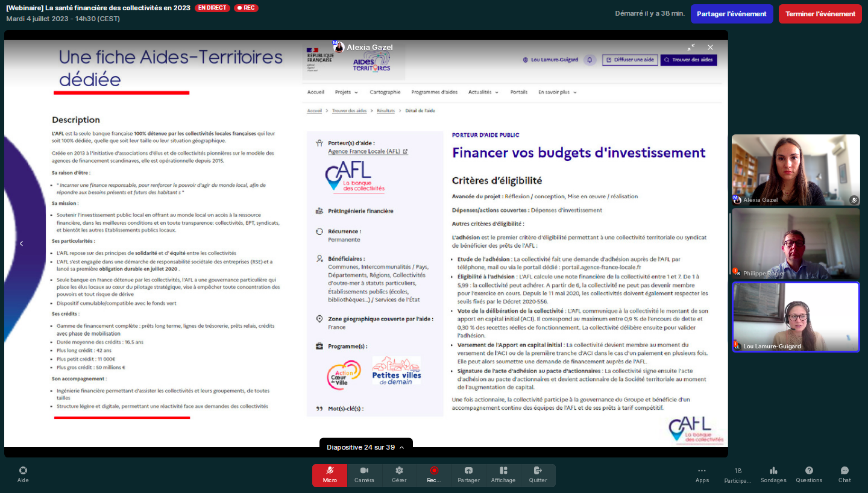Screen dimensions: 868x493
Task: Open the Aide help lifebuoy
Action: coord(23,475)
